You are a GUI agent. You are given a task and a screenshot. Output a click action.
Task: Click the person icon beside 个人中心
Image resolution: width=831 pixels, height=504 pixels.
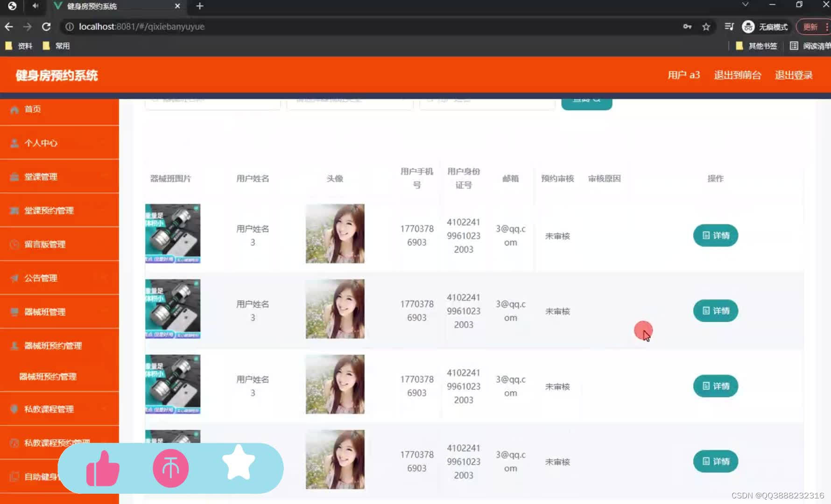pos(14,143)
